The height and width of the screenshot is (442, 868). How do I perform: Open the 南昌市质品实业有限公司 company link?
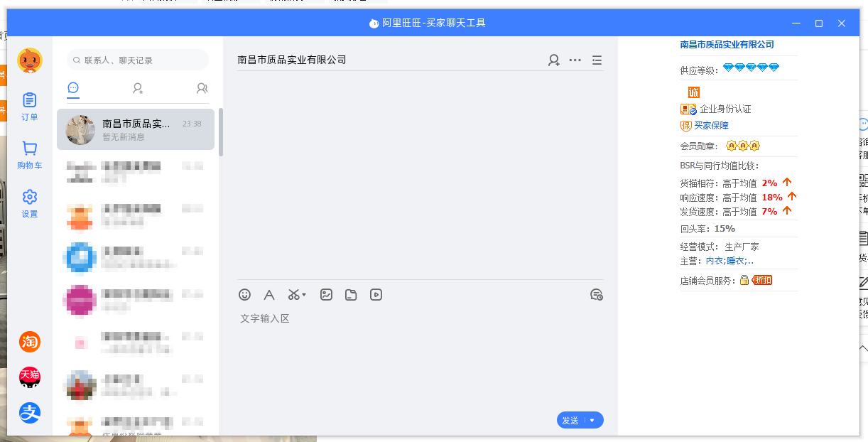click(x=727, y=44)
